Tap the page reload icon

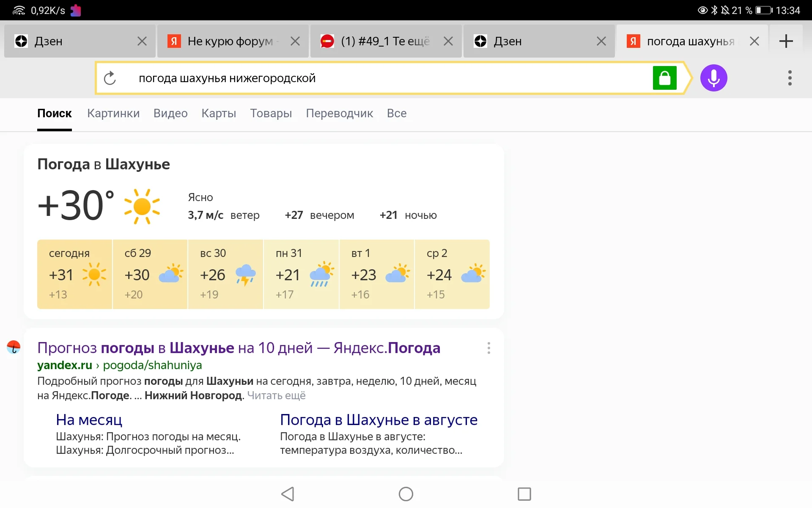coord(110,78)
